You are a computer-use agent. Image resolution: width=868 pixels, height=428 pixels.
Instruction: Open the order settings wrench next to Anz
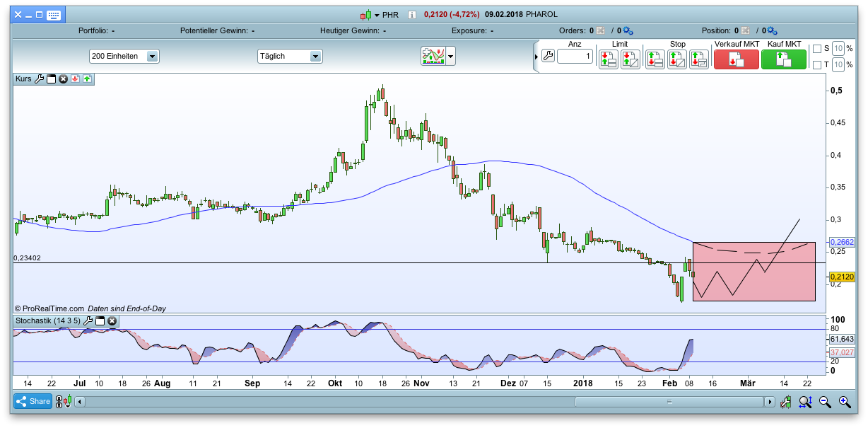point(548,56)
